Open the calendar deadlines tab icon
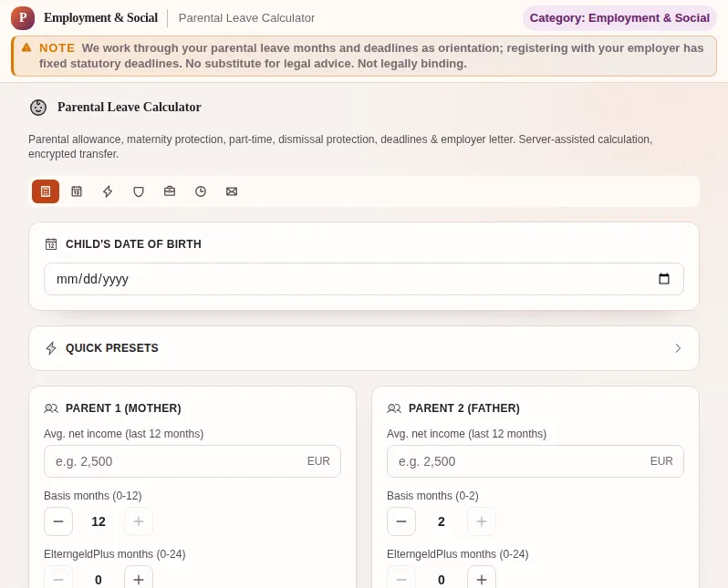The image size is (728, 588). (x=77, y=191)
